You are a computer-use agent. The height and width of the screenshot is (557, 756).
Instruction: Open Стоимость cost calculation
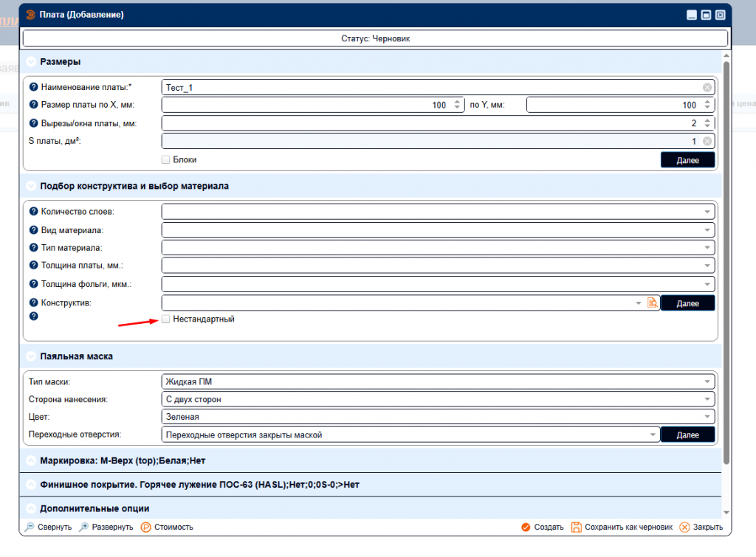click(146, 527)
